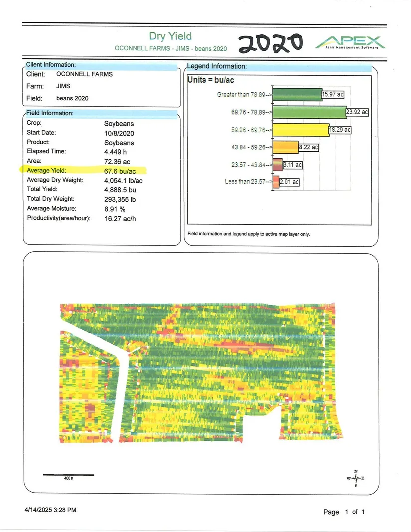Select the orange 43.84 - 59.26 legend bar

[x=285, y=147]
